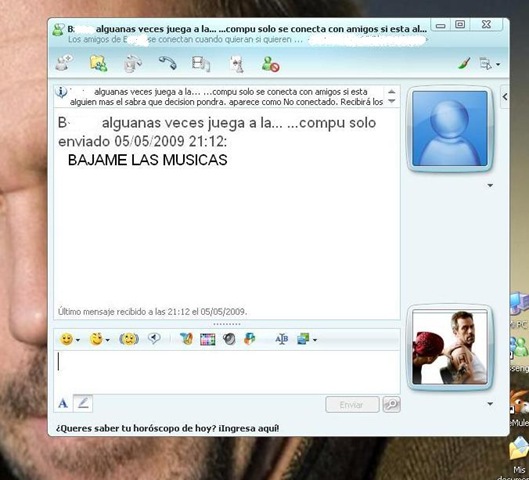Screen dimensions: 529x480
Task: Open the share files icon
Action: click(x=99, y=63)
